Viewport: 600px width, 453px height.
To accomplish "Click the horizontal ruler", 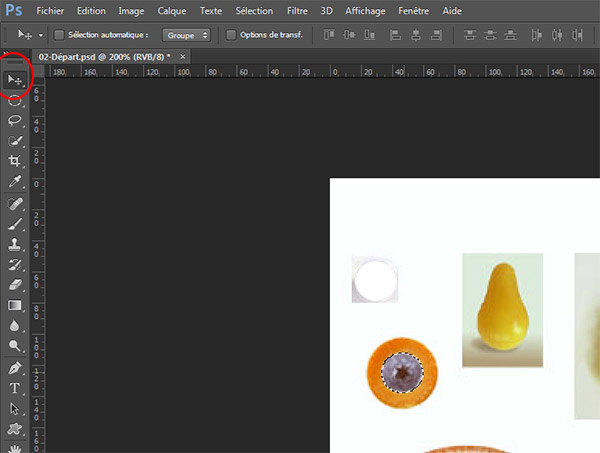I will point(321,72).
